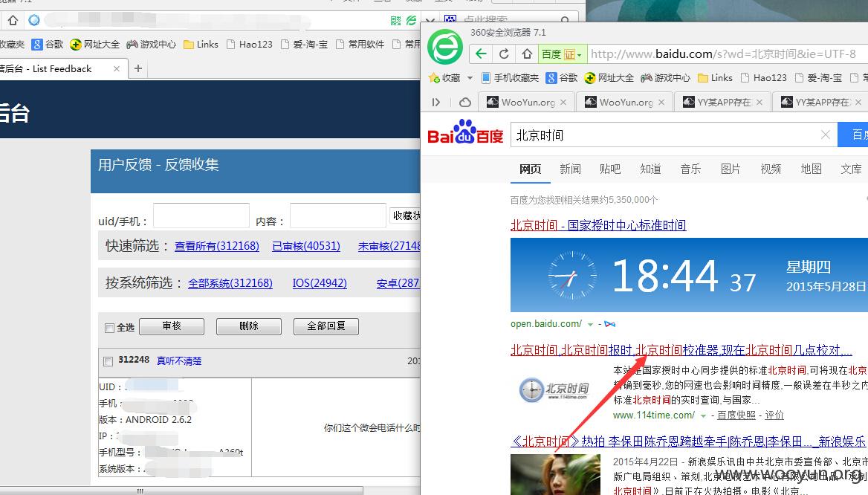Click home icon in left browser window
Image resolution: width=868 pixels, height=495 pixels.
(13, 21)
